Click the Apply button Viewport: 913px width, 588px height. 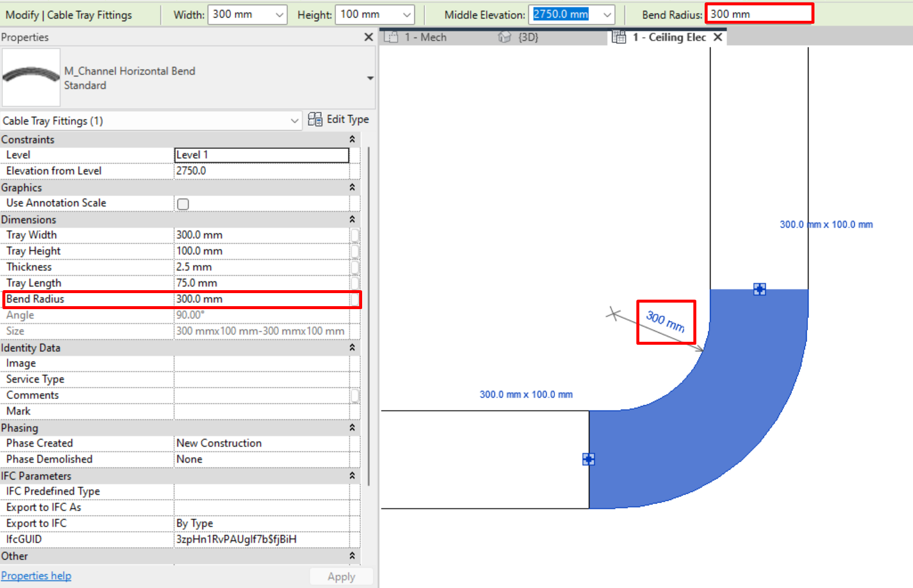point(341,577)
